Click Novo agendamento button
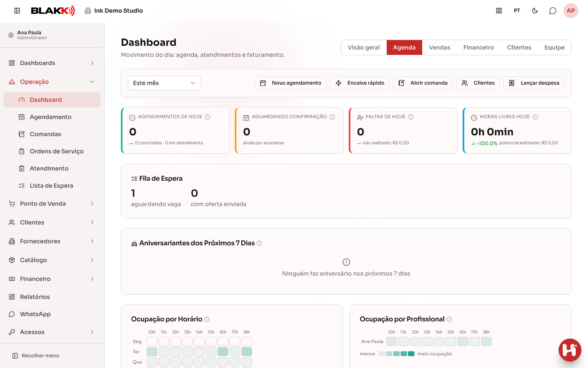 tap(290, 83)
